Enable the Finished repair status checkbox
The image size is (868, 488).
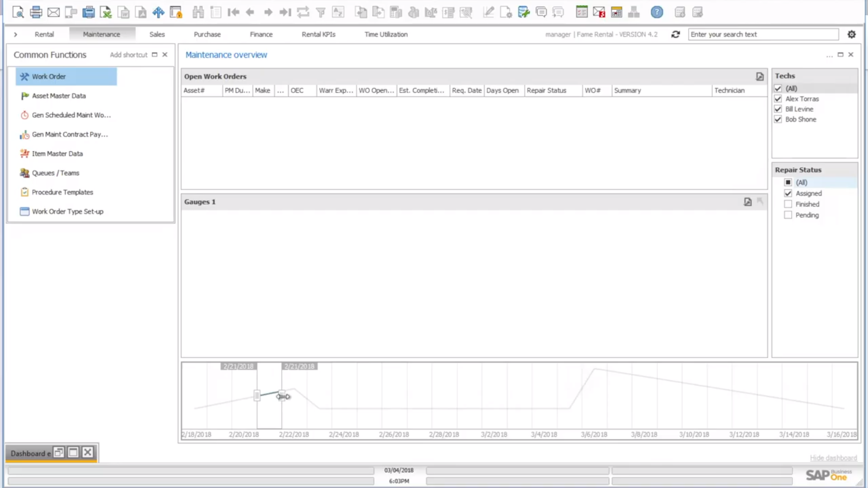(x=788, y=204)
